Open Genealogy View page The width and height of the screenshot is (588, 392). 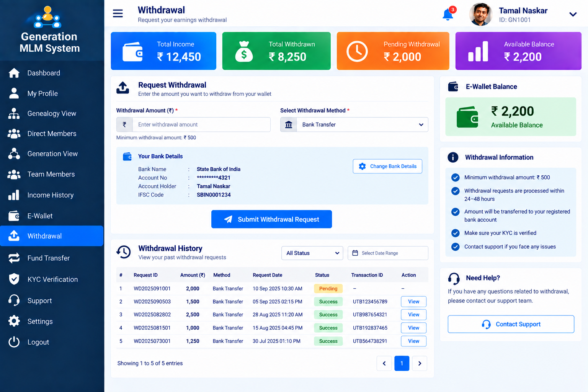click(52, 114)
